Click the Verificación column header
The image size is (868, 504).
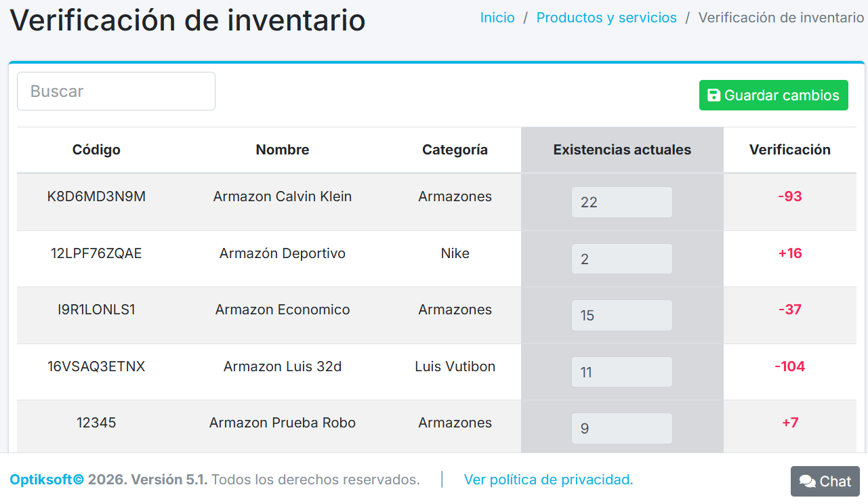(x=789, y=150)
